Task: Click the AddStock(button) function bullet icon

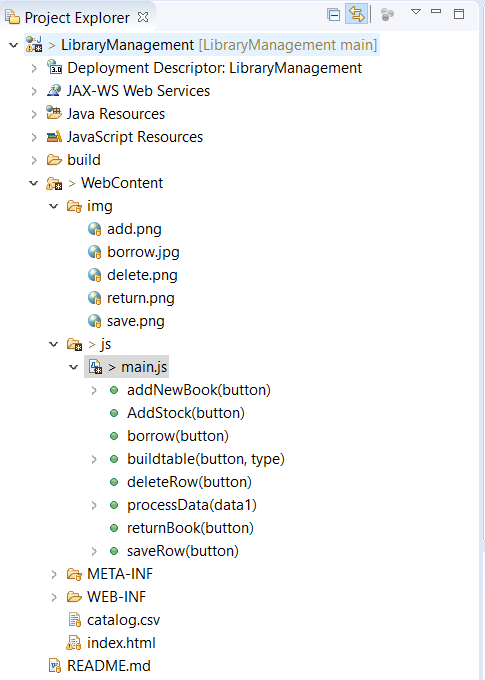Action: point(114,413)
